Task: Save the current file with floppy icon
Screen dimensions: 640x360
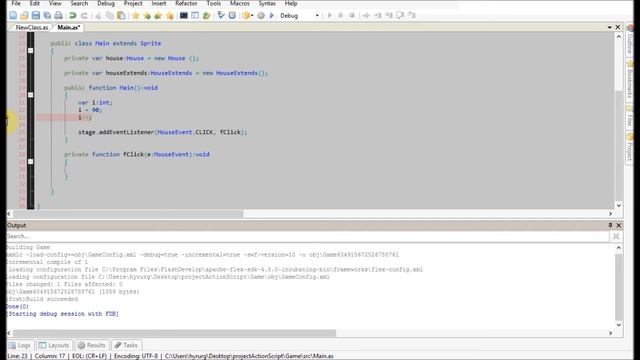Action: point(36,16)
